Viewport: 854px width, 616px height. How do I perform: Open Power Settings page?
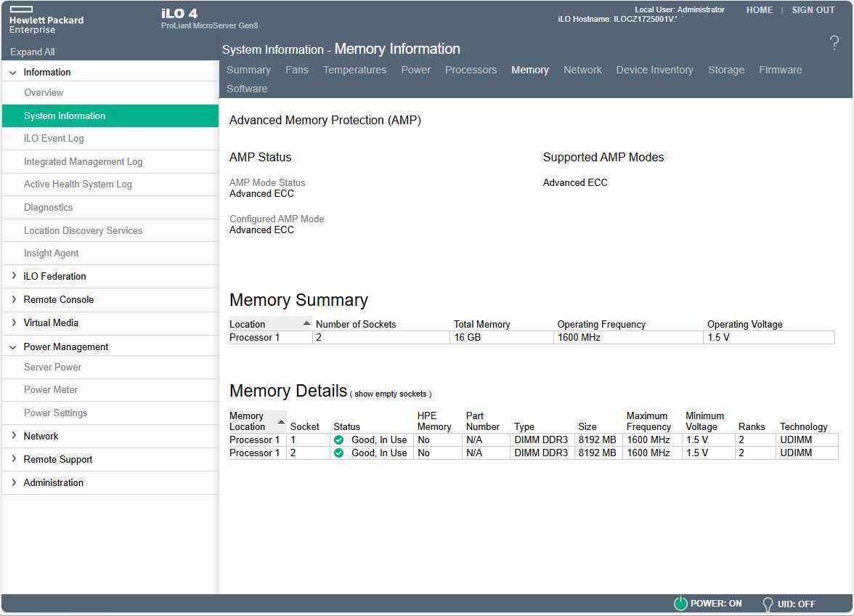click(55, 413)
